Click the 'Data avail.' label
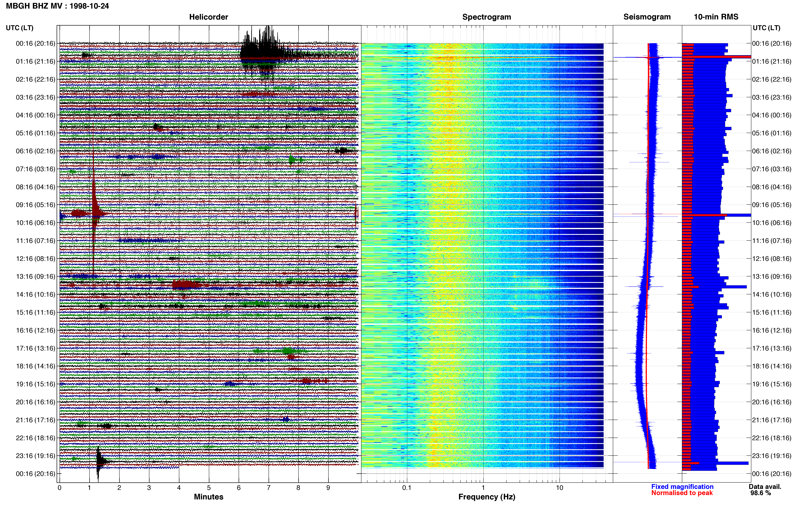Image resolution: width=812 pixels, height=508 pixels. click(765, 486)
